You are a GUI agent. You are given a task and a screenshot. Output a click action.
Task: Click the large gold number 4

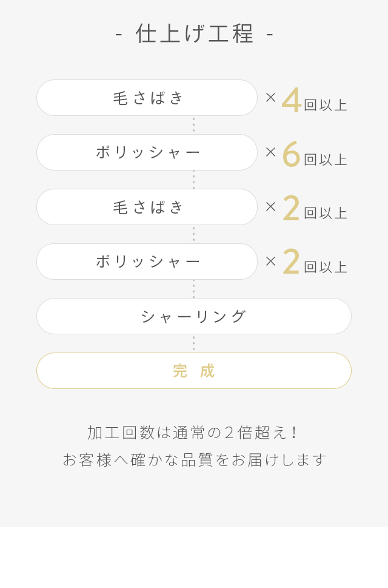[x=292, y=100]
